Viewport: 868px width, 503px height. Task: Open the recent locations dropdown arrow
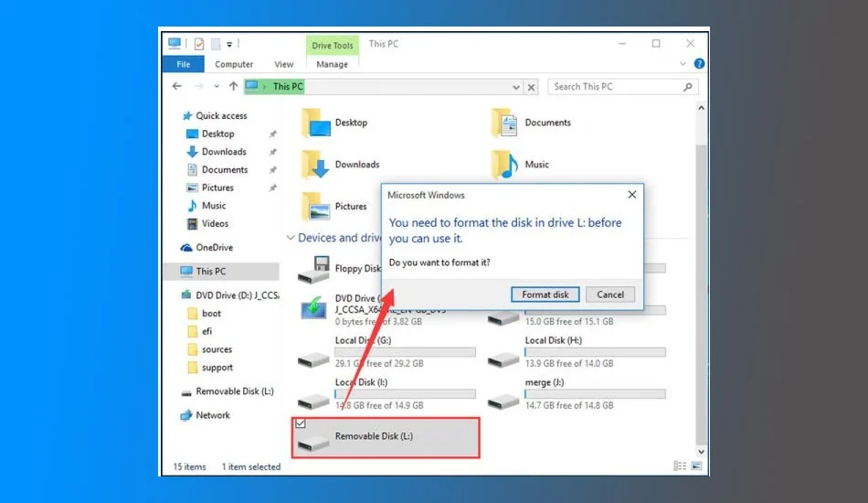coord(217,86)
